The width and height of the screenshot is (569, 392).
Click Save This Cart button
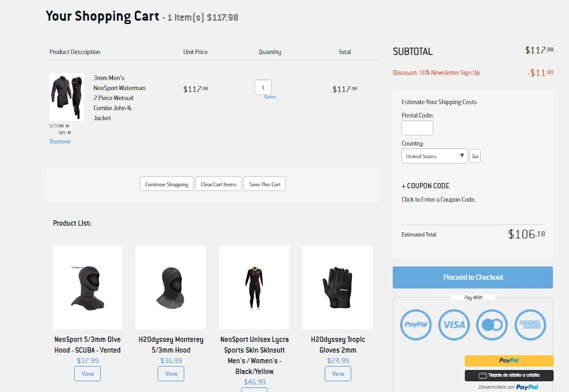[264, 184]
